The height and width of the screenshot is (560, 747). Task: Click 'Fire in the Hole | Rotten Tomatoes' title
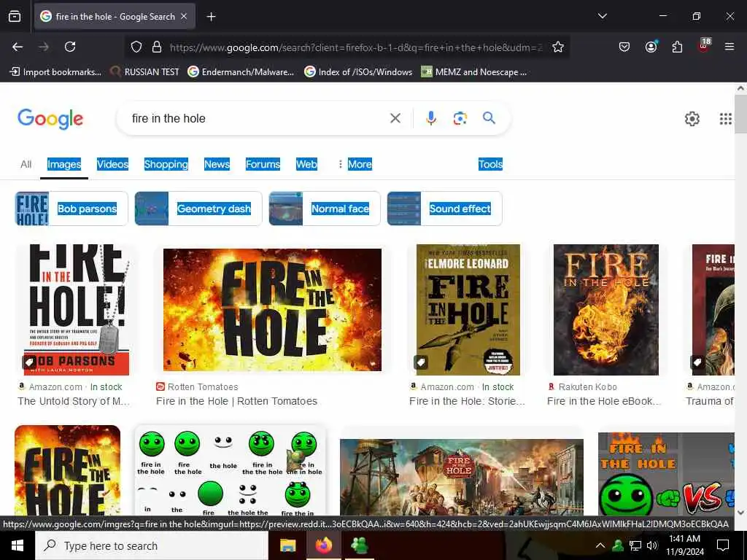pyautogui.click(x=237, y=401)
